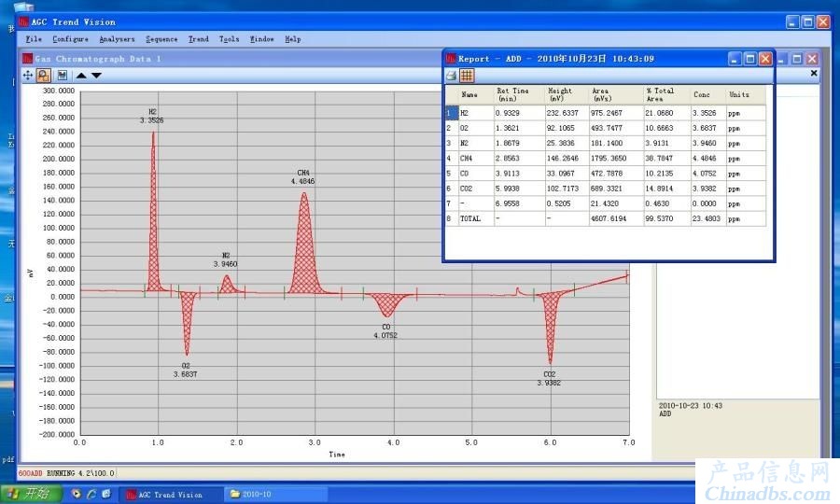
Task: Open the Tools menu
Action: (x=229, y=39)
